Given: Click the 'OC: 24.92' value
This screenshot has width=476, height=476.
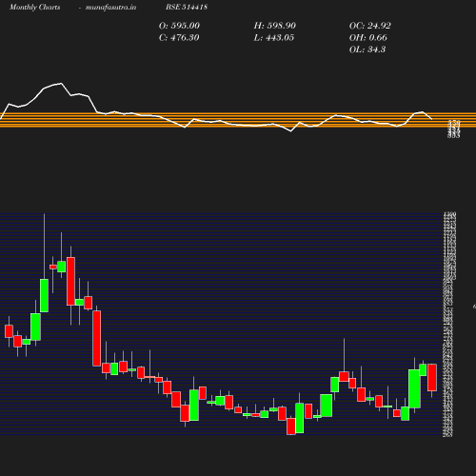Looking at the screenshot, I should pos(370,26).
